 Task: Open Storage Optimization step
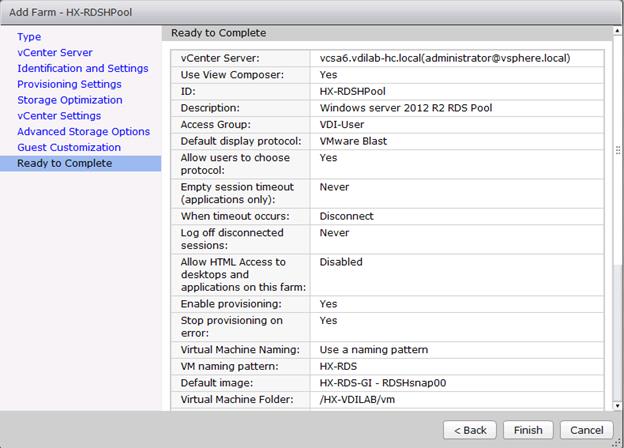pyautogui.click(x=70, y=100)
